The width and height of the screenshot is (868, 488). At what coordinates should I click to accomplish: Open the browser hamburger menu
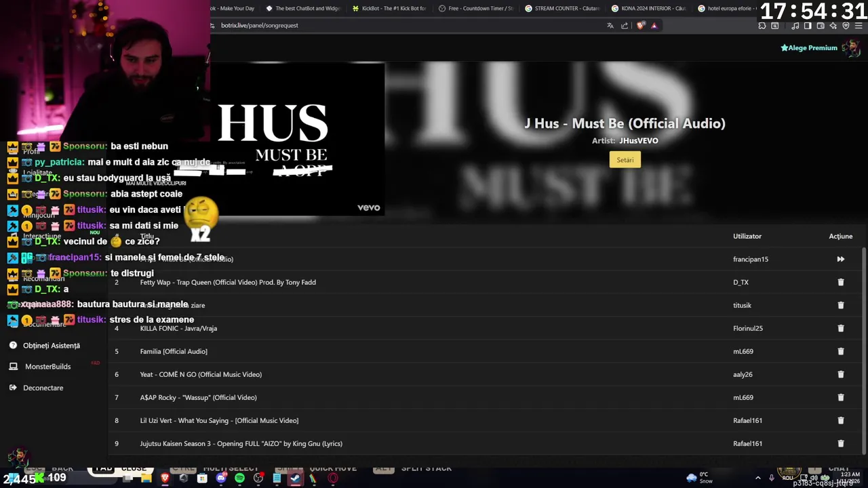tap(859, 26)
